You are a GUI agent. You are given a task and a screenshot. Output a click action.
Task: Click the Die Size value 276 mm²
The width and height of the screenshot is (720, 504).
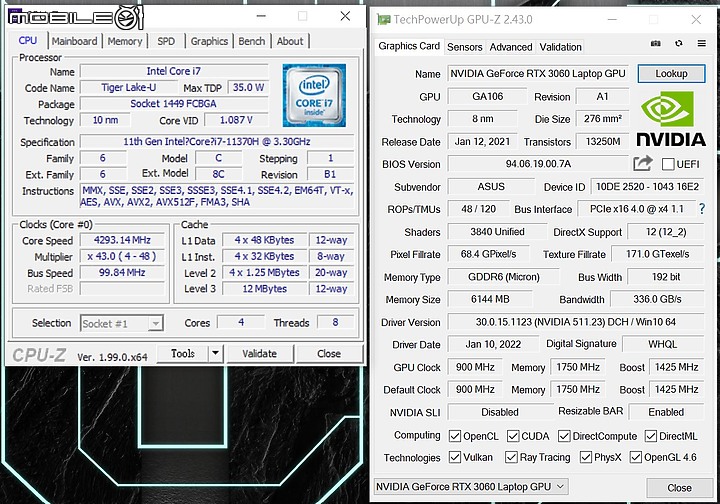point(602,119)
